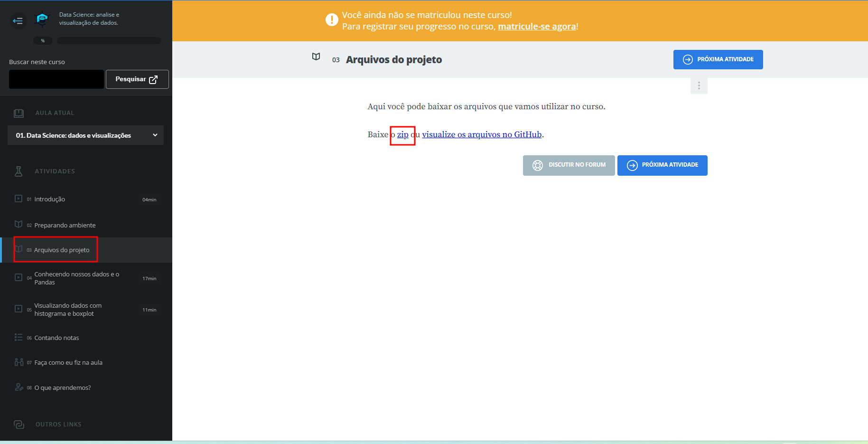The height and width of the screenshot is (444, 868).
Task: Open Visualizando dados com histograma e boxplot
Action: point(86,310)
